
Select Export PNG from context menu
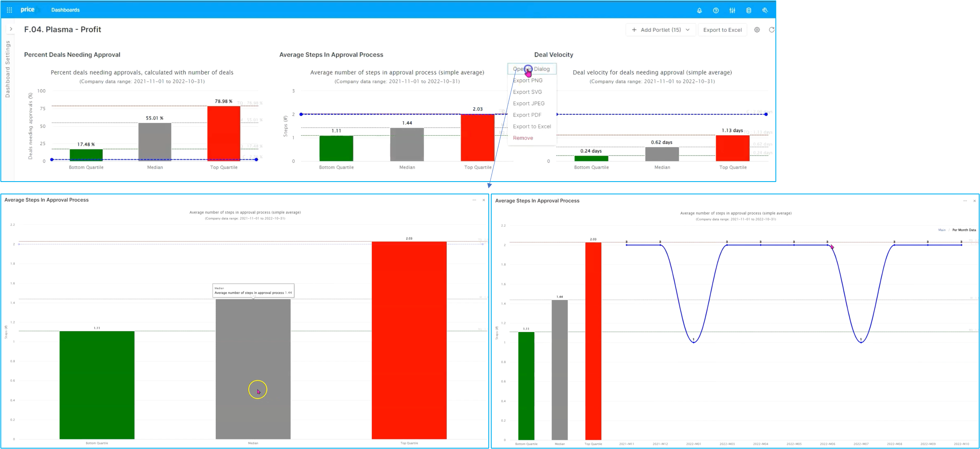(x=528, y=80)
